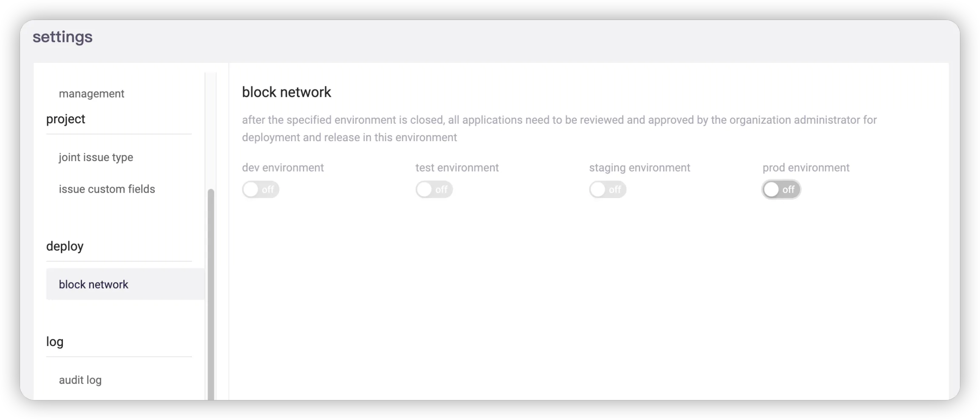Click the settings page title
Screen dimensions: 980x420
(63, 37)
